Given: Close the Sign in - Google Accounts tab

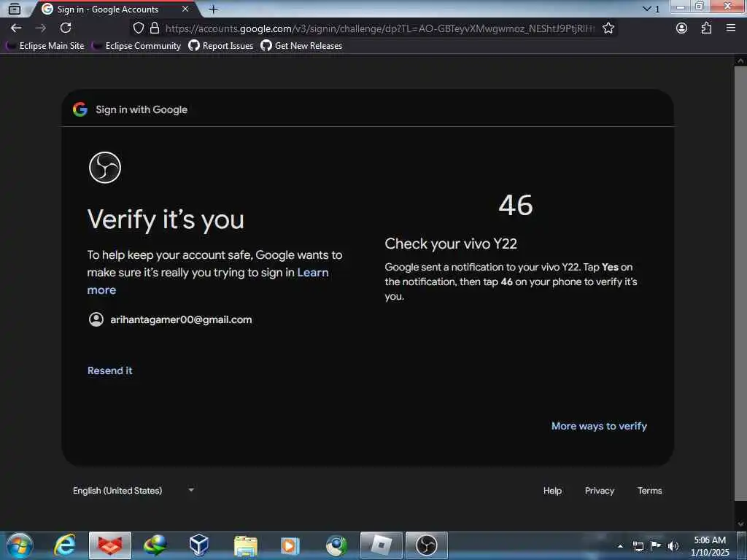Looking at the screenshot, I should (x=185, y=9).
